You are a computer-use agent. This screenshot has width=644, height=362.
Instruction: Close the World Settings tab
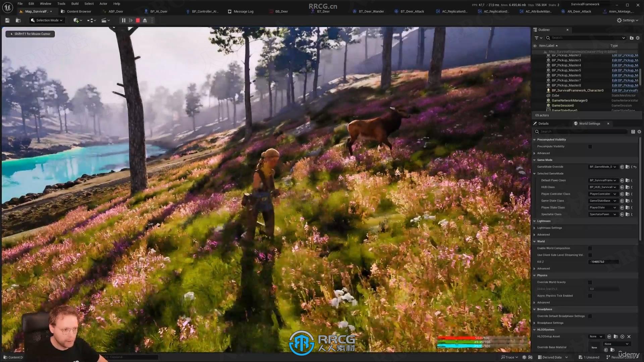click(608, 124)
